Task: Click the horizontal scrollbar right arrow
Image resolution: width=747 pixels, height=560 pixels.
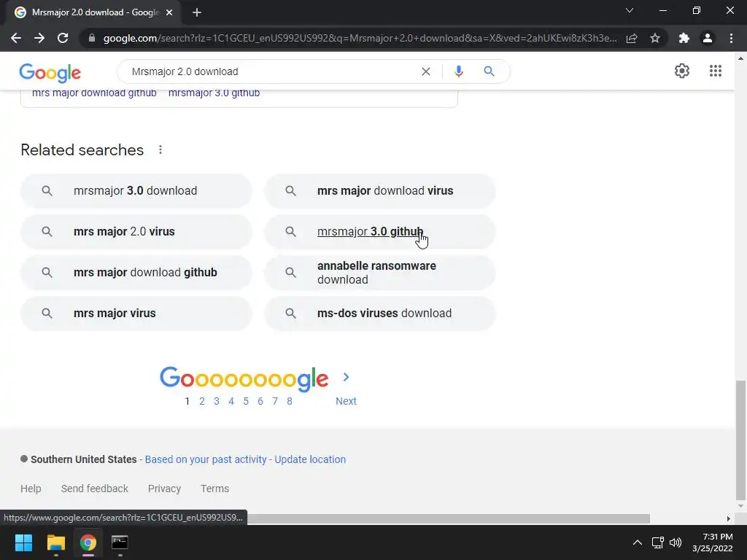Action: click(728, 518)
